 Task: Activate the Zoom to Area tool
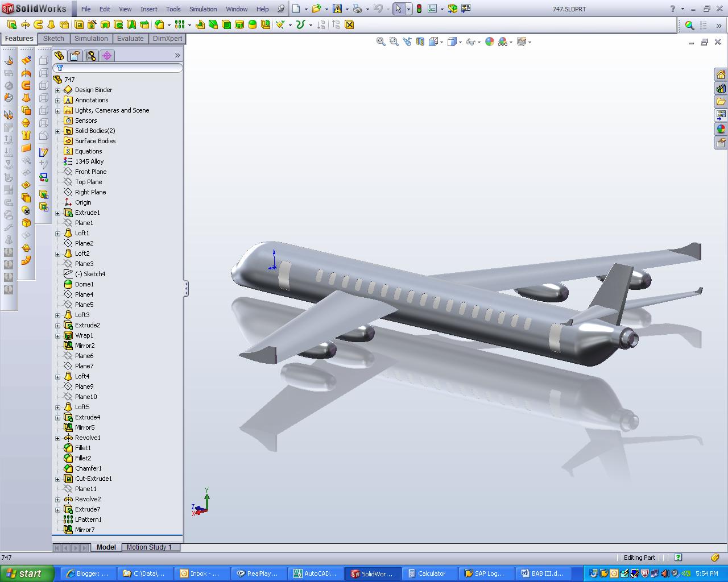coord(394,41)
